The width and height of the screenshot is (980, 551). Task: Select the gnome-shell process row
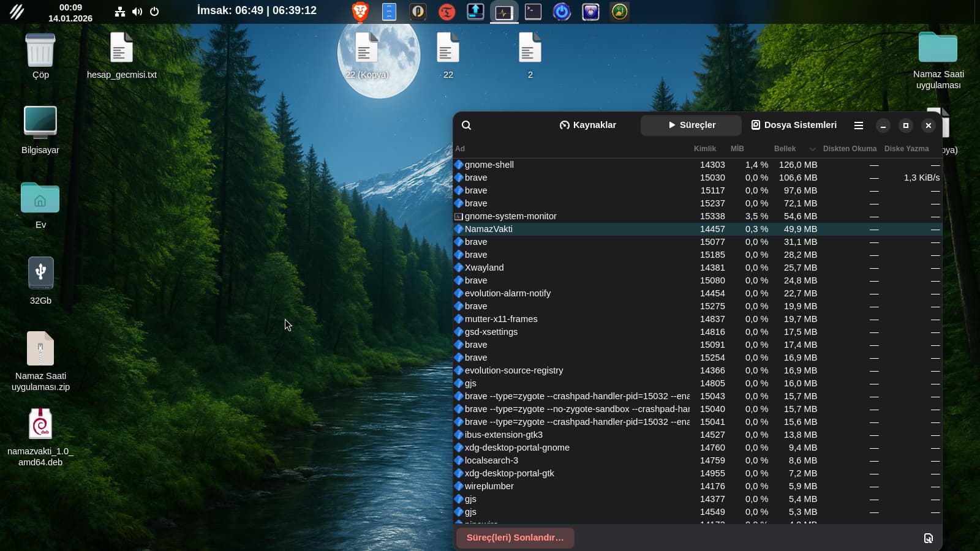point(489,165)
